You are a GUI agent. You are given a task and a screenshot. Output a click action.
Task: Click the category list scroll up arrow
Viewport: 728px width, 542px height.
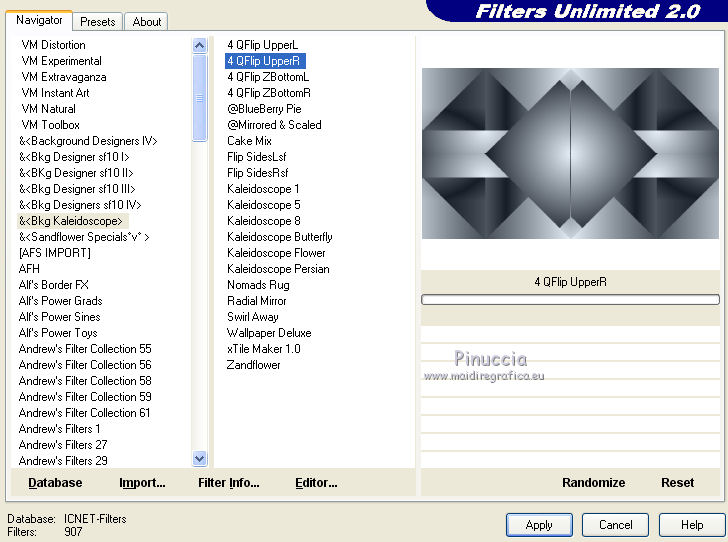200,46
